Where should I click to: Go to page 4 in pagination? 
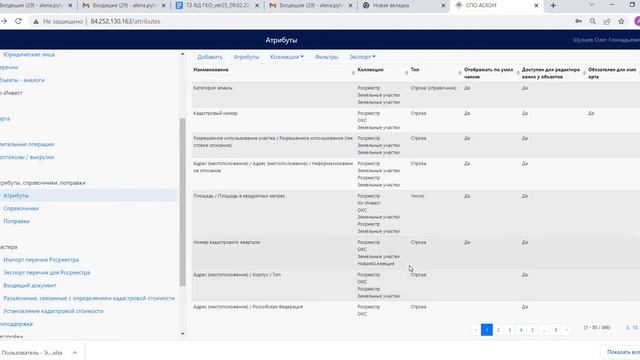(521, 330)
